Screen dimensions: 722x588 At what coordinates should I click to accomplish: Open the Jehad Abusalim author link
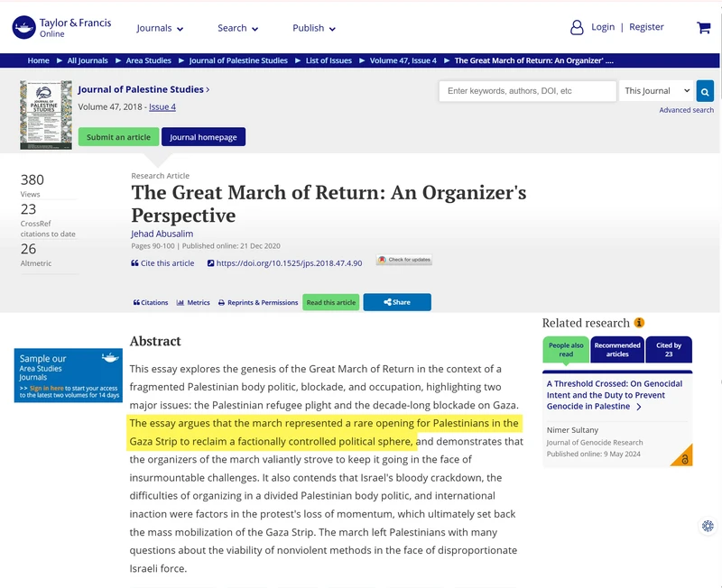162,234
